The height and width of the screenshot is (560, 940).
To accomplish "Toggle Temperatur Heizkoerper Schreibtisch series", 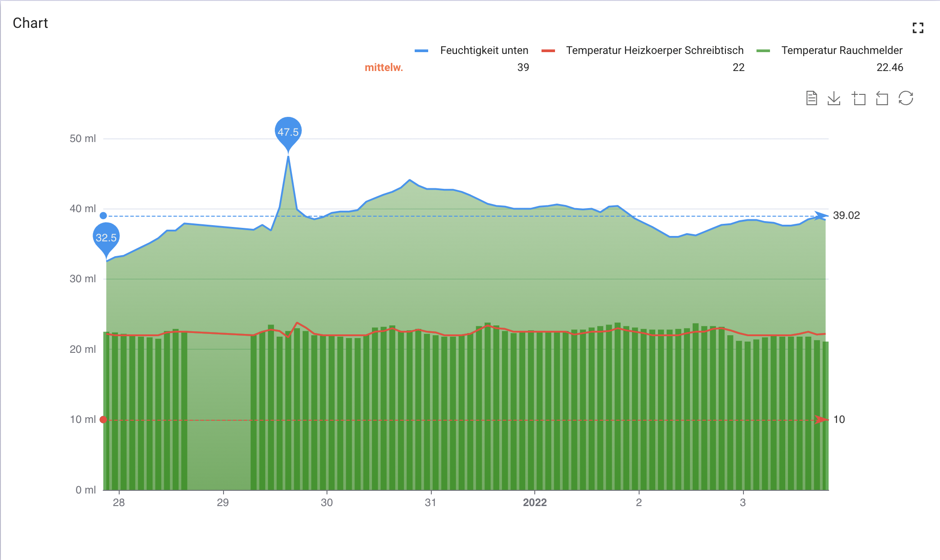I will point(654,50).
